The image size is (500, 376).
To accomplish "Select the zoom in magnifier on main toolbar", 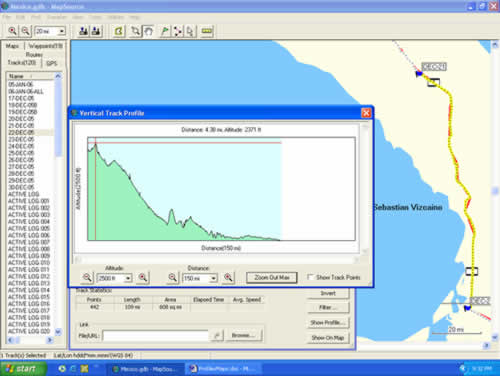I will pyautogui.click(x=13, y=31).
